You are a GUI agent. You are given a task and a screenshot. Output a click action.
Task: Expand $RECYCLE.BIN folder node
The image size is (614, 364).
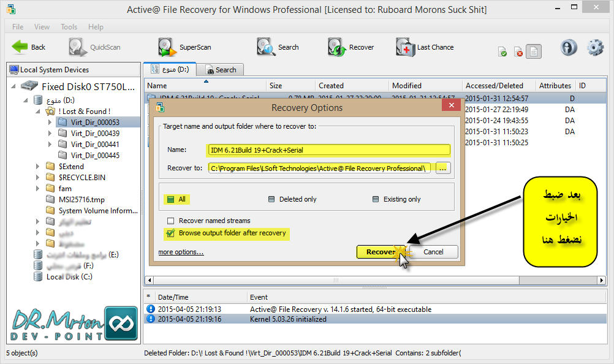coord(37,177)
